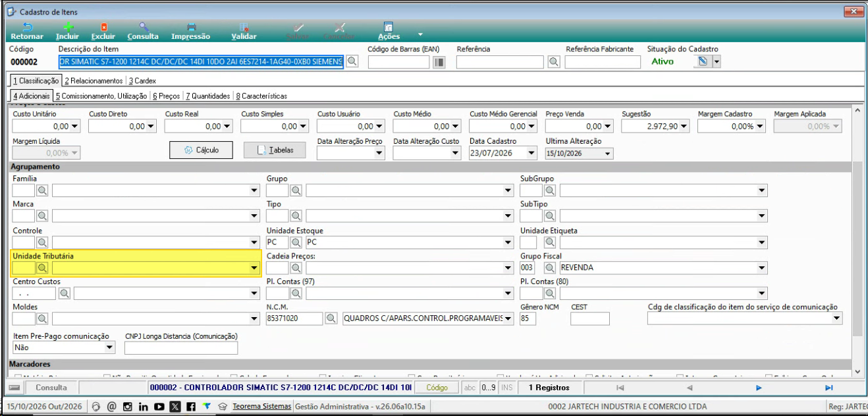Click search icon next to Grupo Fiscal
Image resolution: width=868 pixels, height=416 pixels.
pos(550,268)
